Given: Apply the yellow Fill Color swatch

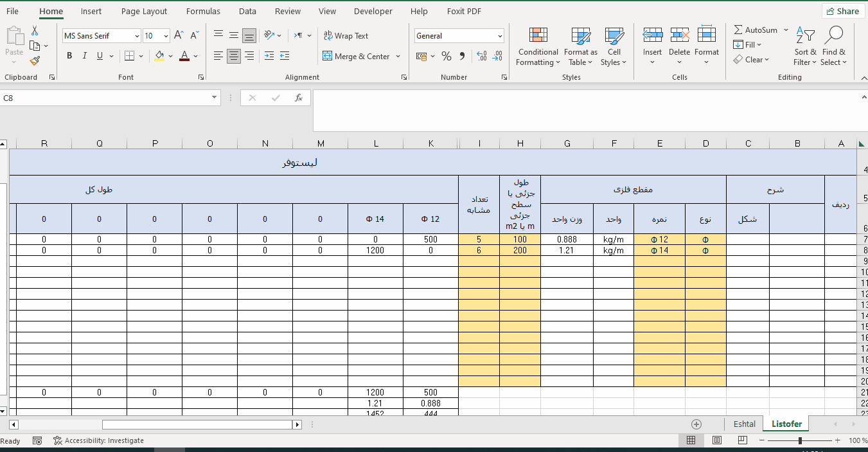Looking at the screenshot, I should click(159, 56).
